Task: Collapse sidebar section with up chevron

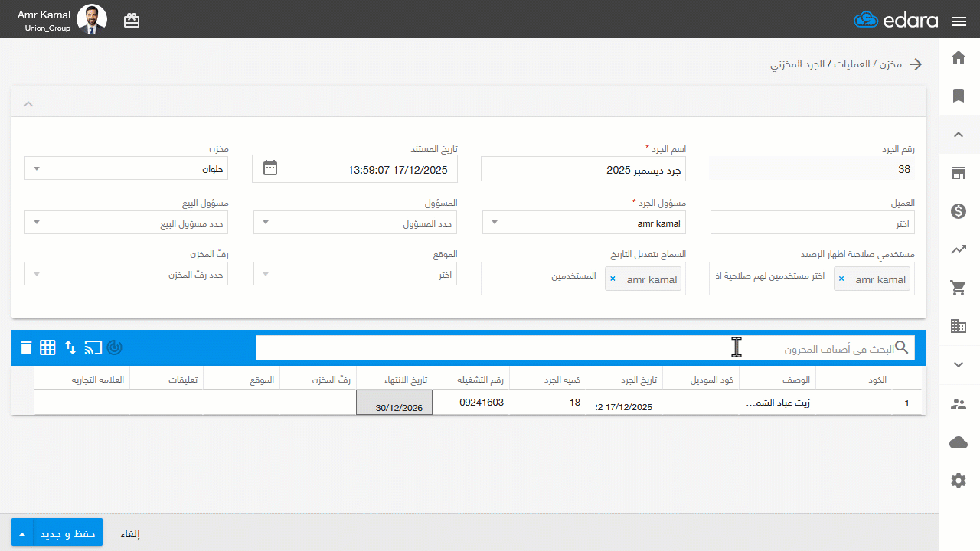Action: pyautogui.click(x=959, y=135)
